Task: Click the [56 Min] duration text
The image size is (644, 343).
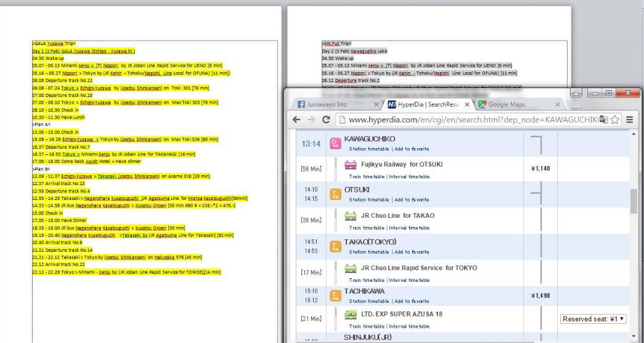Action: click(311, 168)
